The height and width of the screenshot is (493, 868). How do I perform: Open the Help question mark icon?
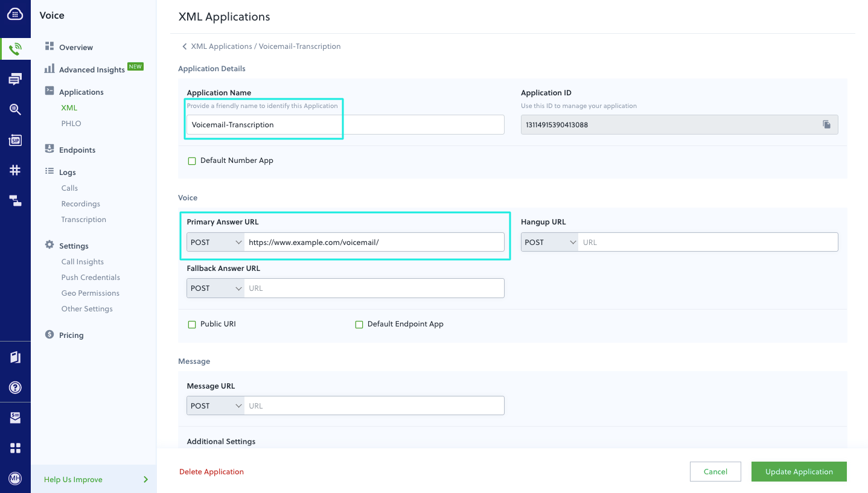tap(15, 387)
